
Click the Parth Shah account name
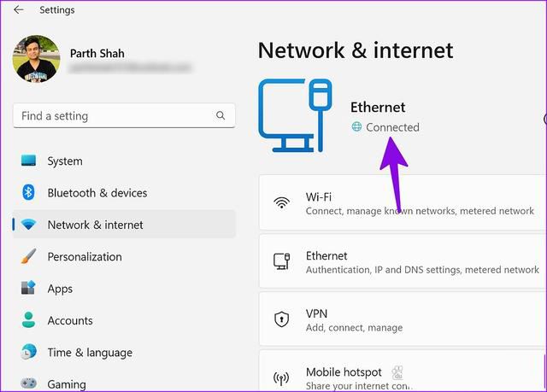pyautogui.click(x=97, y=53)
